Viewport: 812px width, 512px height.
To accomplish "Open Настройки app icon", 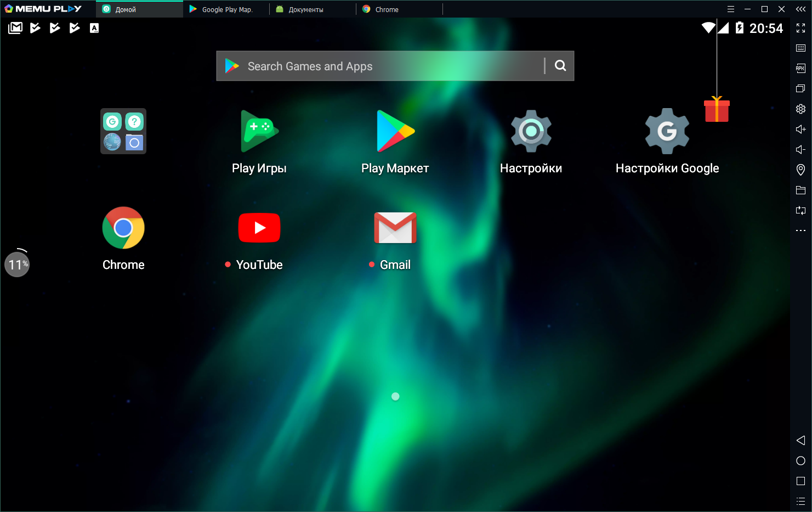I will coord(531,132).
